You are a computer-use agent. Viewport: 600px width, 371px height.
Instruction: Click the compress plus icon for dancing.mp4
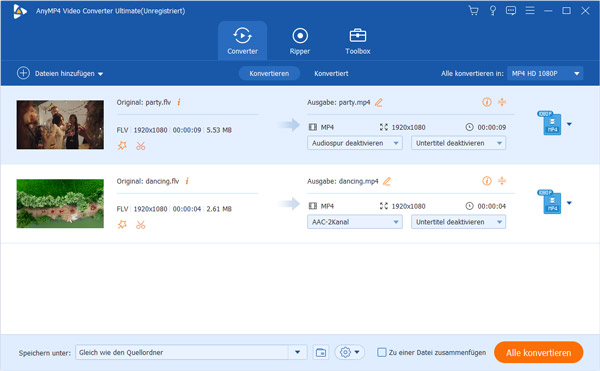click(x=502, y=181)
